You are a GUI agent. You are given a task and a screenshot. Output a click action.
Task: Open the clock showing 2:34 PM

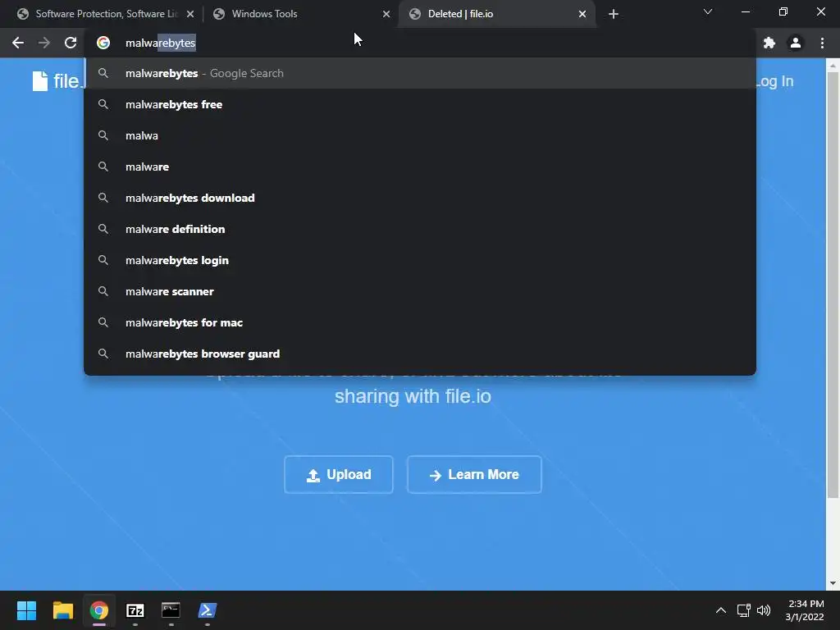tap(806, 610)
